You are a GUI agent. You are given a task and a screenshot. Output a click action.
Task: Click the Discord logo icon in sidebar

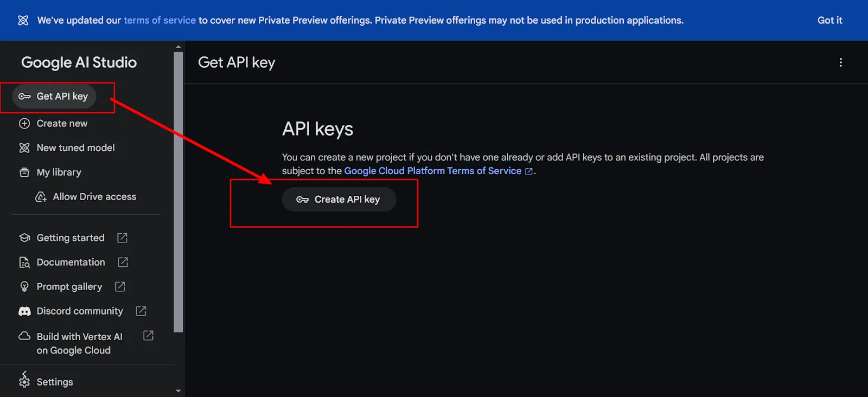pos(24,311)
